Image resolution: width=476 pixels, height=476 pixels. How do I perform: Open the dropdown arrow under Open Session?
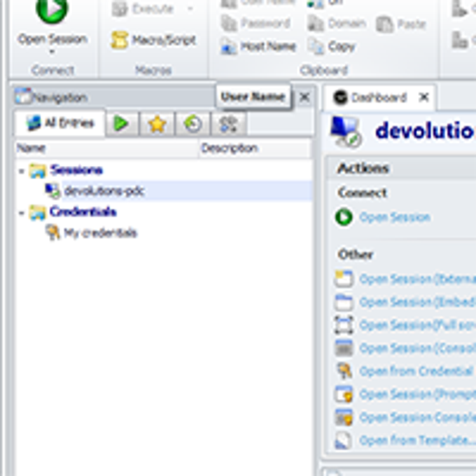(x=52, y=52)
